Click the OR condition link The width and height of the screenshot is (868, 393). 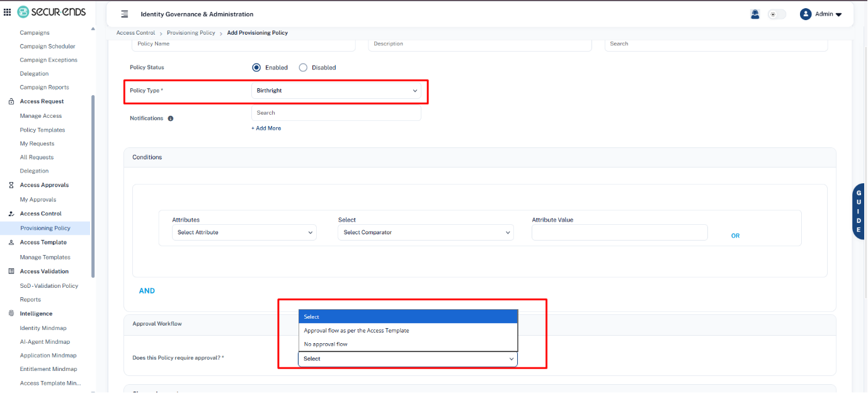(x=735, y=236)
